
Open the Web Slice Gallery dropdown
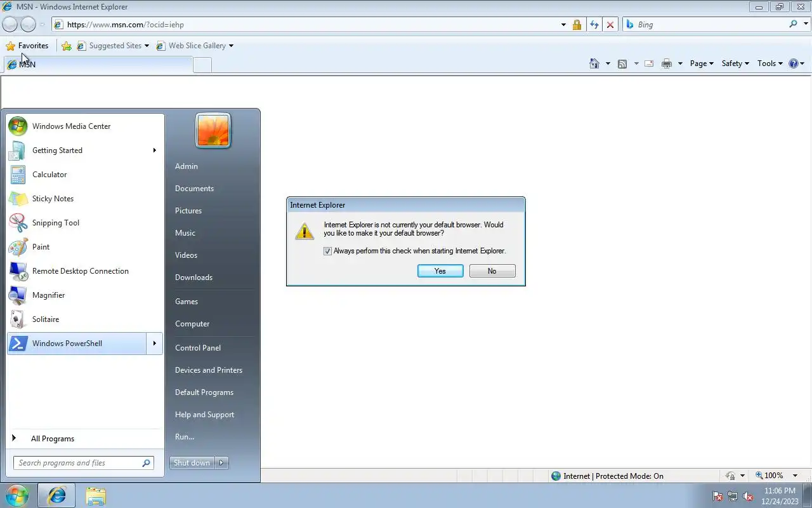point(231,46)
